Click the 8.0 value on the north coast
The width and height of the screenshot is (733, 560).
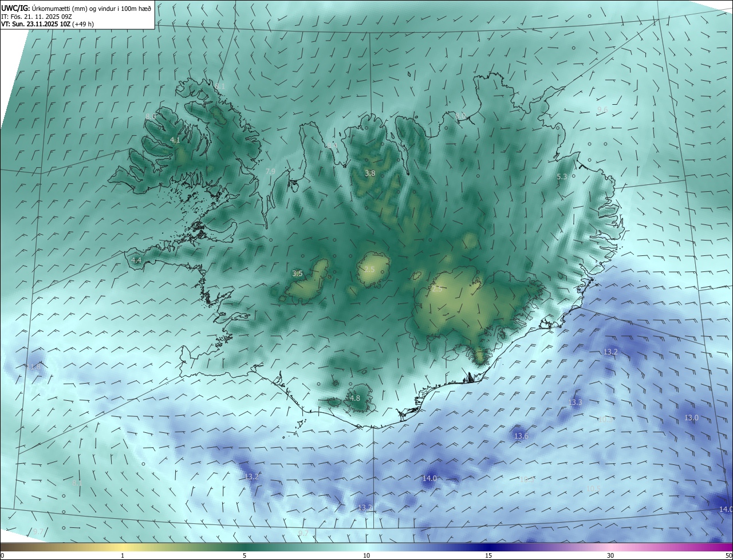pyautogui.click(x=460, y=116)
